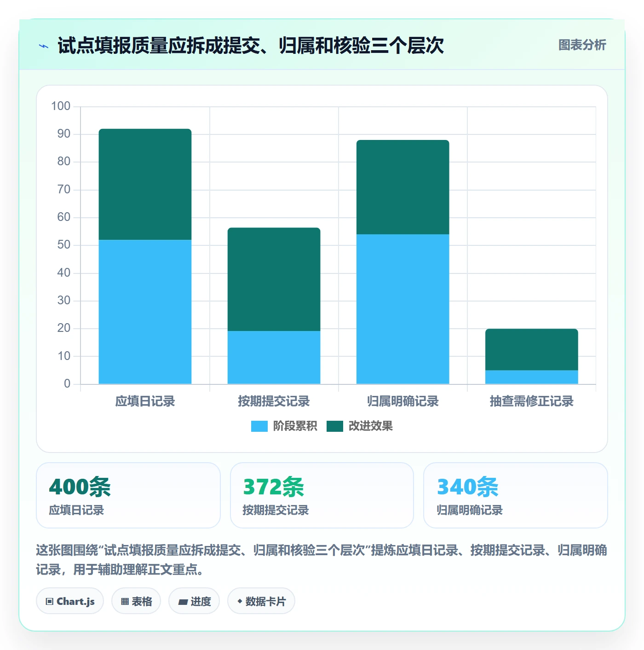Screen dimensions: 644x650
Task: Click the square icon in the Chart.js chip
Action: (x=50, y=602)
